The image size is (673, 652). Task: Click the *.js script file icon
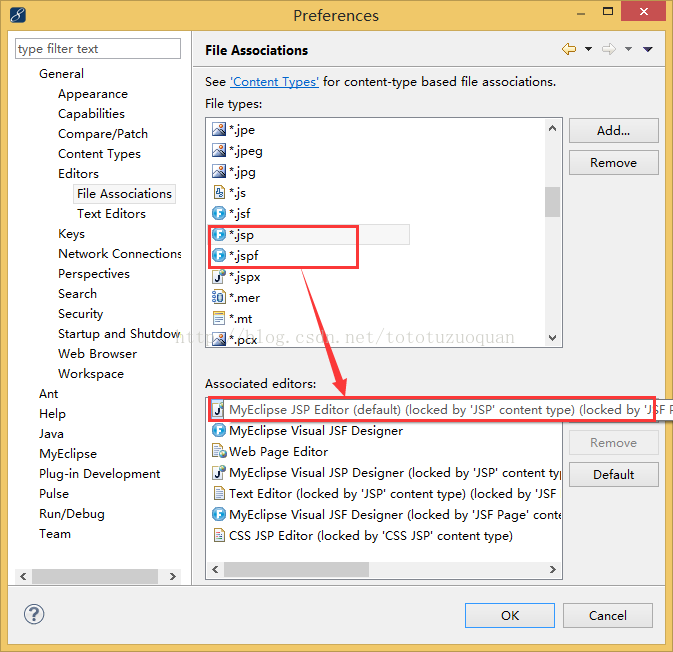[219, 192]
